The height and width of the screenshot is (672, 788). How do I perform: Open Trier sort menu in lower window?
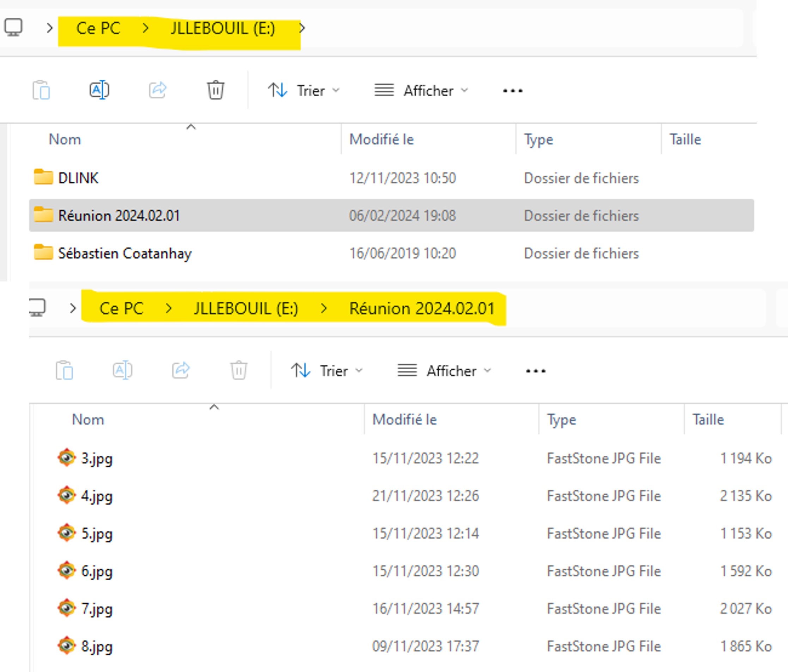(x=327, y=371)
